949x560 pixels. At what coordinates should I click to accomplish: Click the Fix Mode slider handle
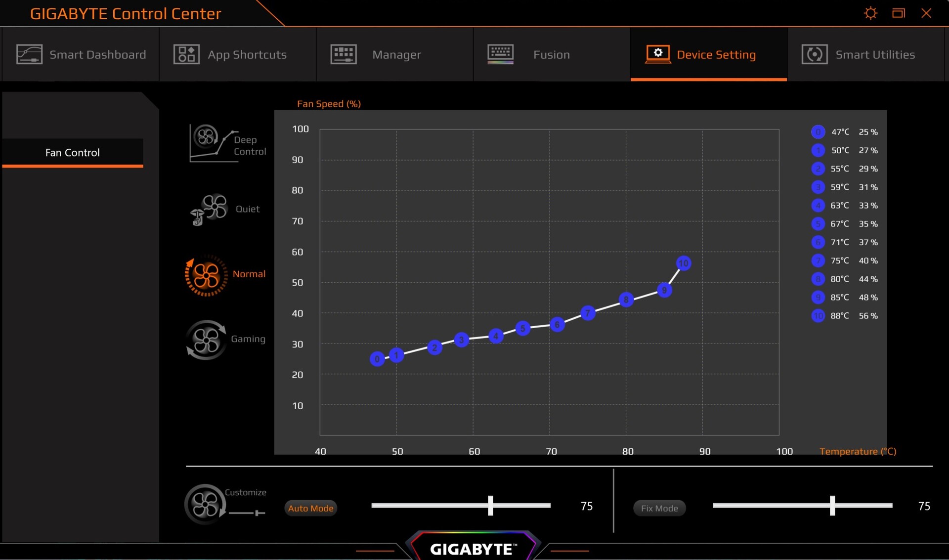(x=832, y=506)
